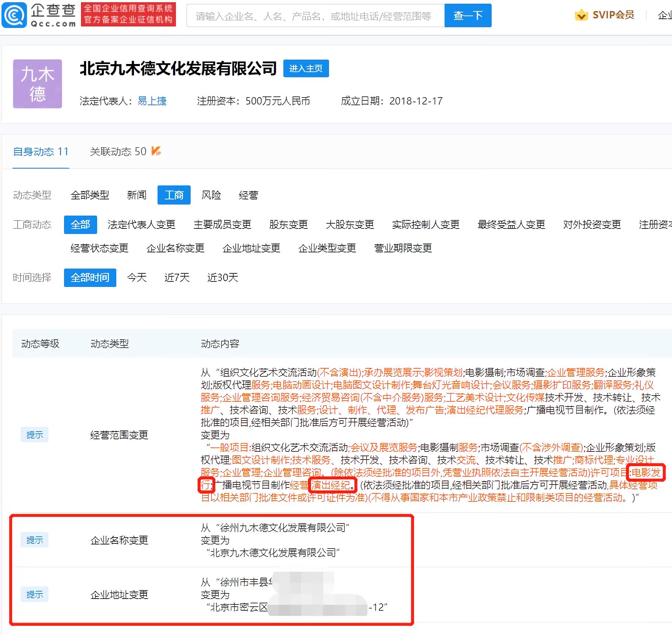The height and width of the screenshot is (635, 672).
Task: Click the 动态内容 column header
Action: pyautogui.click(x=220, y=344)
